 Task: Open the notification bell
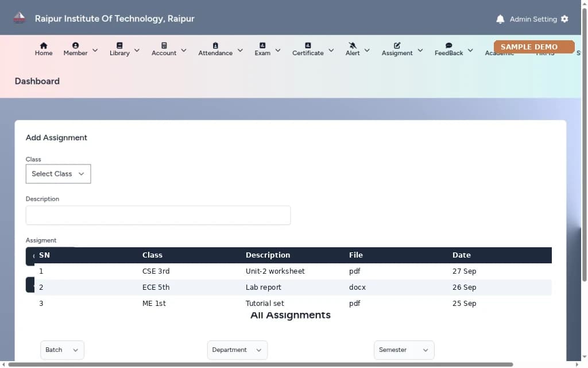[x=500, y=19]
